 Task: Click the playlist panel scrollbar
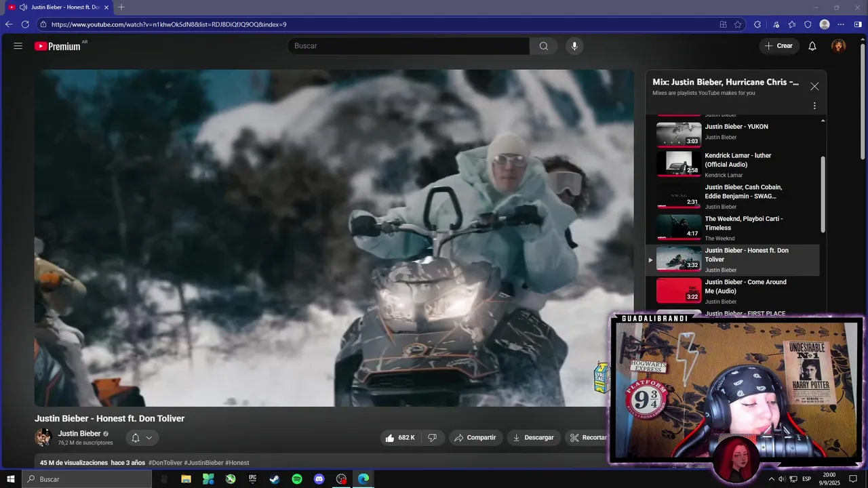tap(823, 195)
